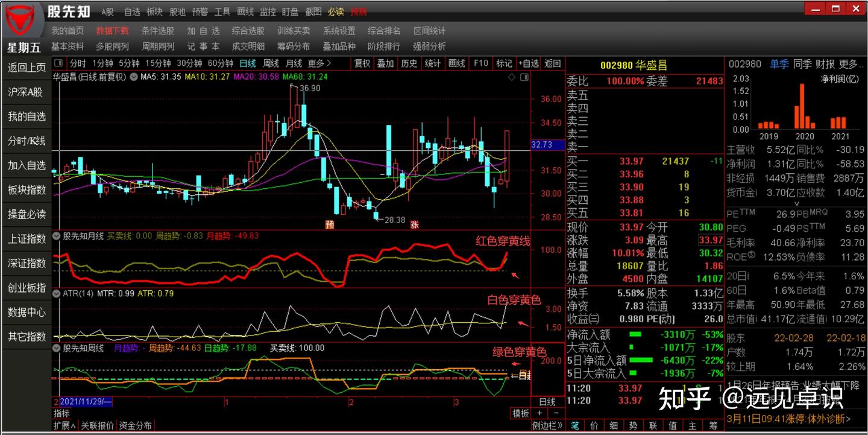
Task: Open the 模板 template button
Action: tap(520, 413)
